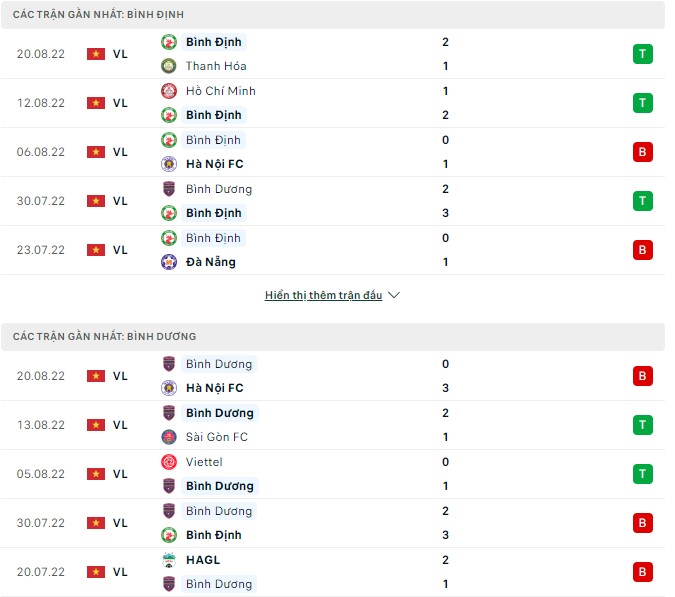Image resolution: width=675 pixels, height=597 pixels.
Task: Click the Hà Nội FC team name on 06.08.22
Action: (x=214, y=164)
